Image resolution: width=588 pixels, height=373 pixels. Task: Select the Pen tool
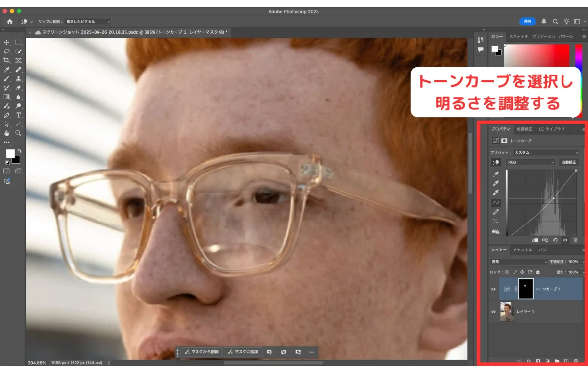[x=7, y=115]
